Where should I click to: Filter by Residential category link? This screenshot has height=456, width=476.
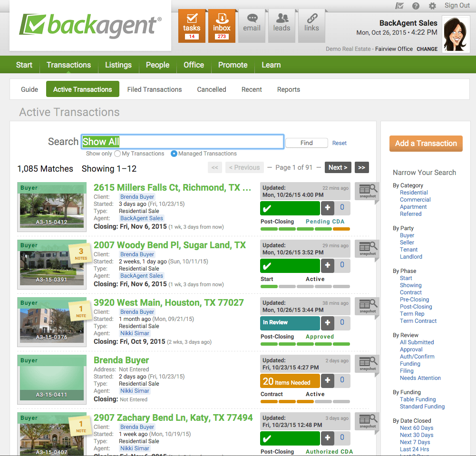pyautogui.click(x=414, y=193)
